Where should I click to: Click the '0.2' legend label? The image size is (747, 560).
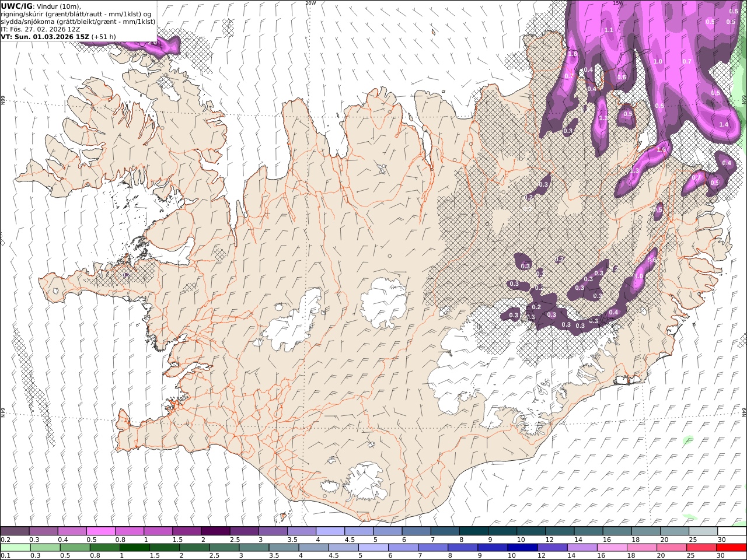pos(5,540)
